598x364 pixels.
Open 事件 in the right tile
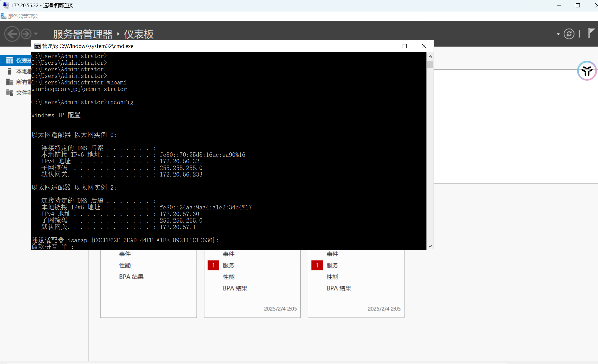(x=332, y=254)
